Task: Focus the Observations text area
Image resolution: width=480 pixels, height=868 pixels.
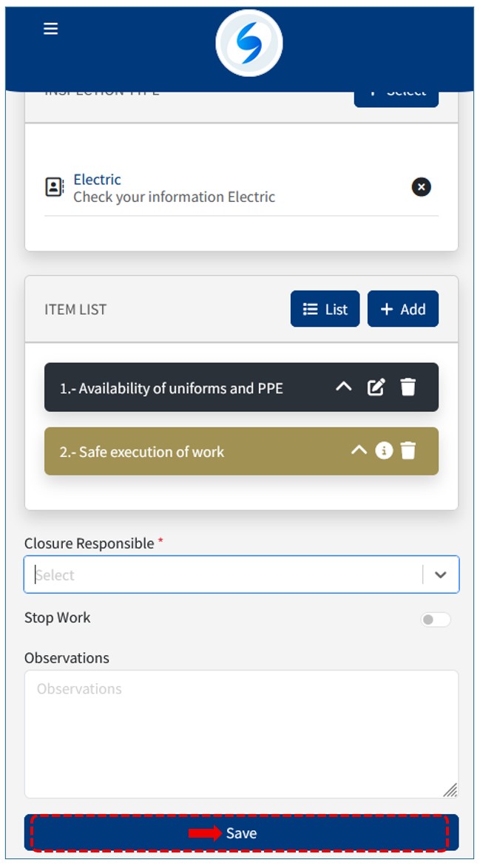Action: [x=241, y=733]
